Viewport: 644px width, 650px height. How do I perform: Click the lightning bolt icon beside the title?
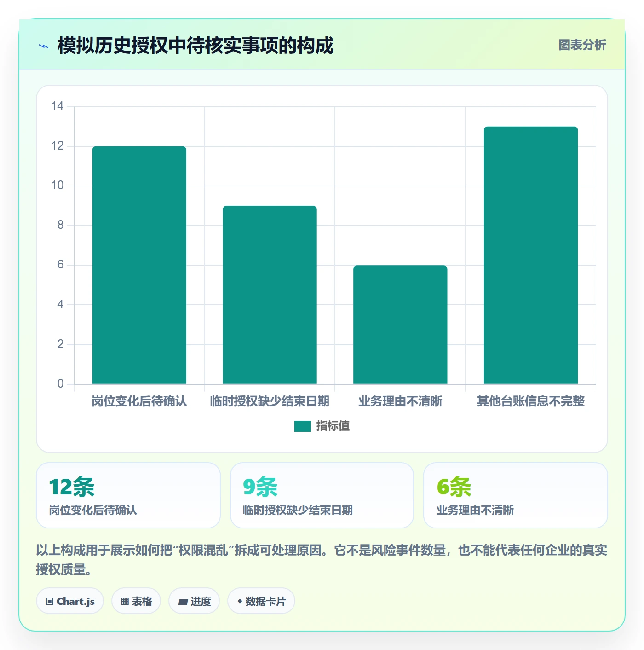[44, 46]
